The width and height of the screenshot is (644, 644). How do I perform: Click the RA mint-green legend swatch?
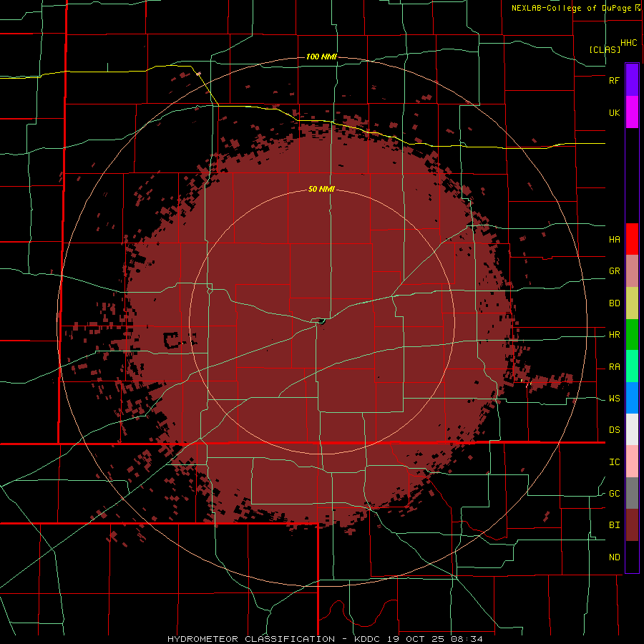tap(632, 366)
